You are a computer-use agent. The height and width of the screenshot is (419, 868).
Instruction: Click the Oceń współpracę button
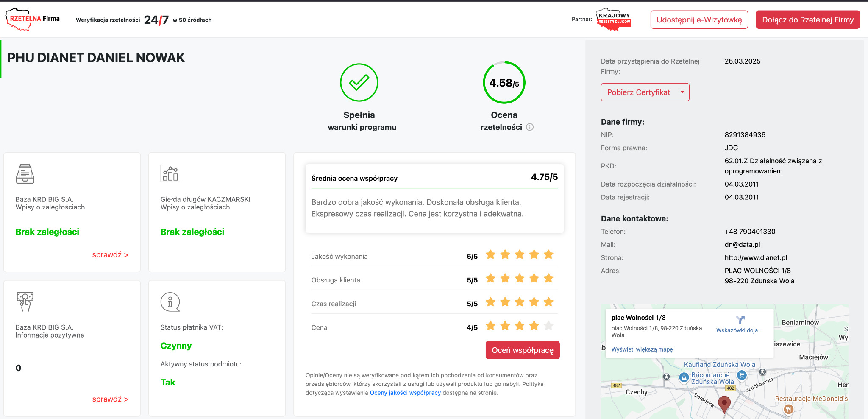pos(522,350)
